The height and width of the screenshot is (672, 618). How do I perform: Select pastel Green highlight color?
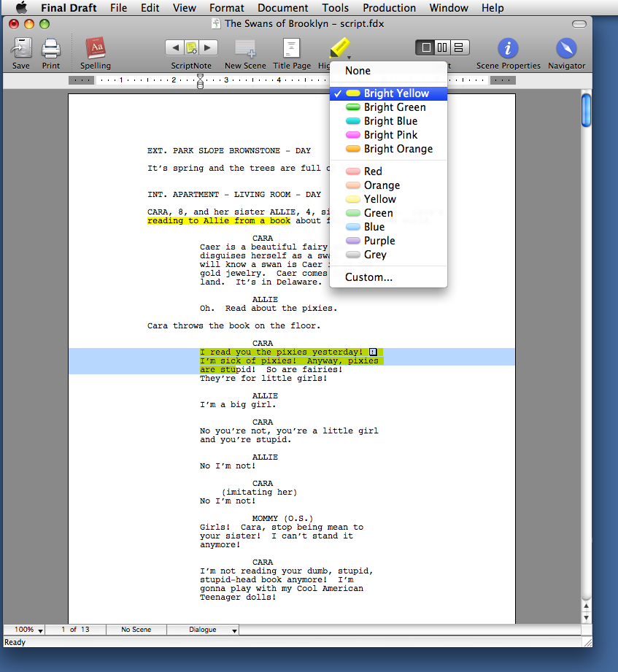(x=388, y=213)
